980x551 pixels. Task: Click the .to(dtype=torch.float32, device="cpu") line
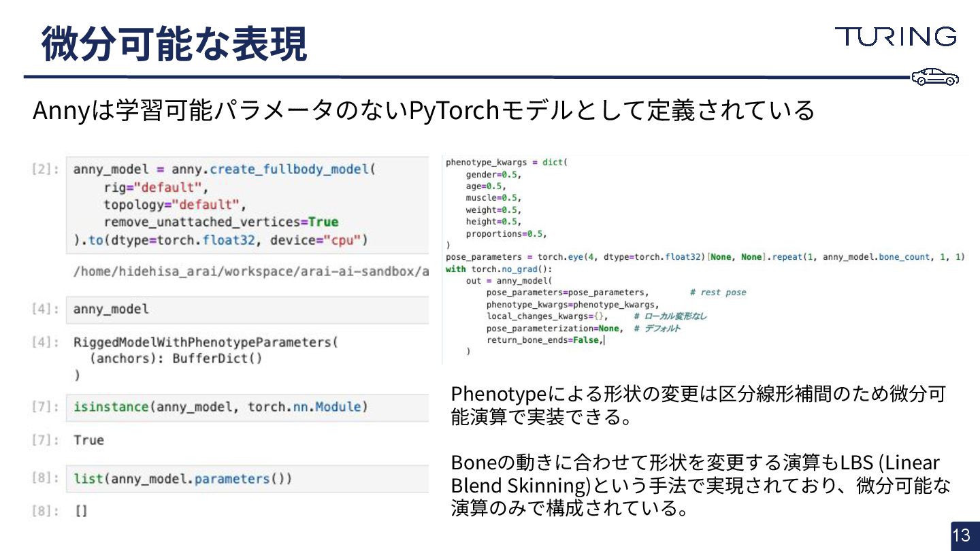pos(220,240)
